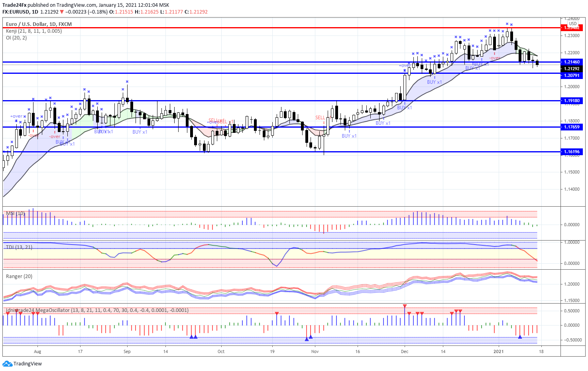Click the 1.15000 price axis value
Image resolution: width=588 pixels, height=371 pixels.
[x=572, y=172]
